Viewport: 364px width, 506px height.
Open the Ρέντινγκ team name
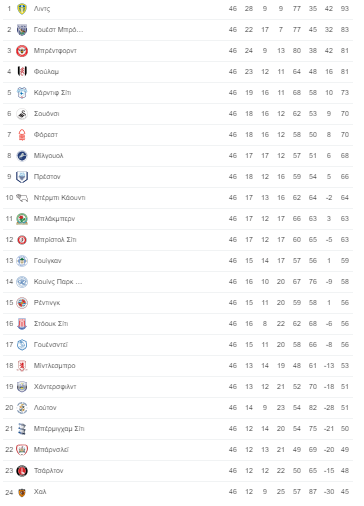(x=47, y=303)
